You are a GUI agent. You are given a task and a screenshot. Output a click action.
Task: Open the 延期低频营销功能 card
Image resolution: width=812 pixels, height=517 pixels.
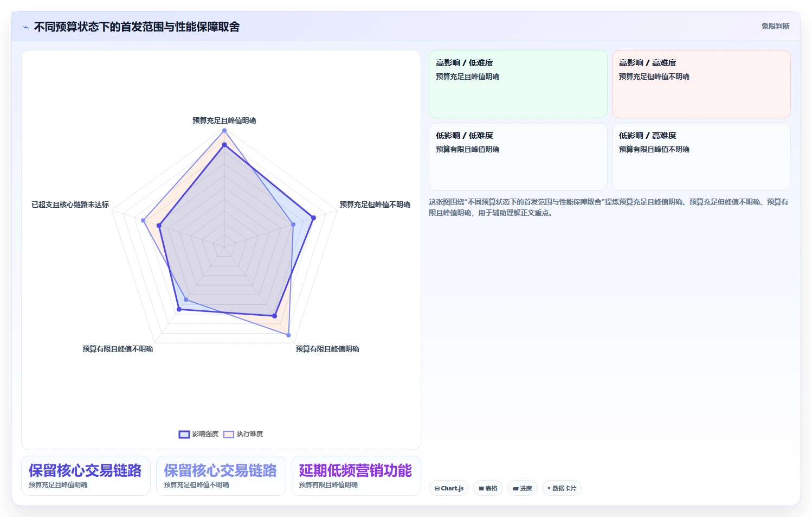(356, 476)
